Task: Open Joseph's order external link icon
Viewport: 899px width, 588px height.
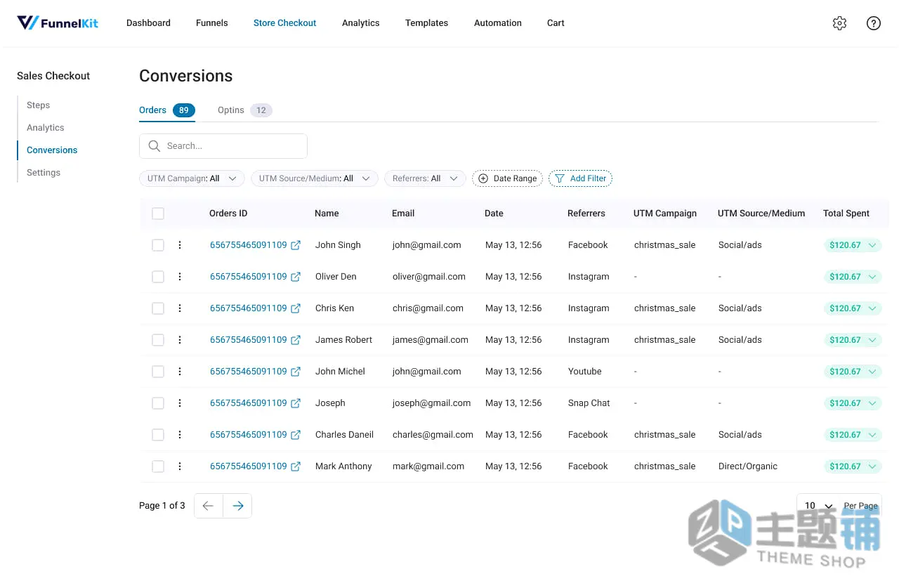Action: coord(296,403)
